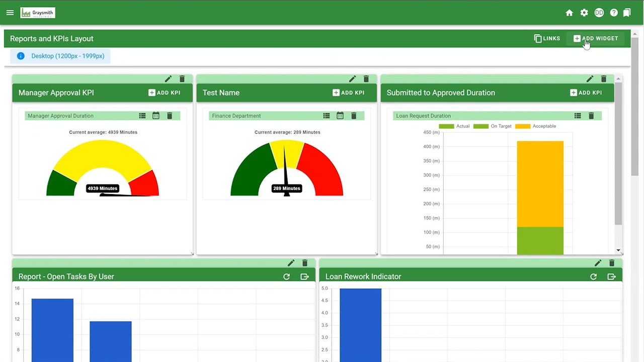The height and width of the screenshot is (362, 644).
Task: Add KPI to Manager Approval KPI widget
Action: coord(165,93)
